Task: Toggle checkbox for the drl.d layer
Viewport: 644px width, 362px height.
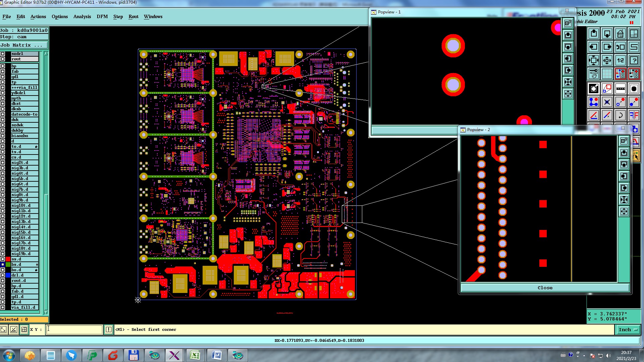Action: point(3,275)
